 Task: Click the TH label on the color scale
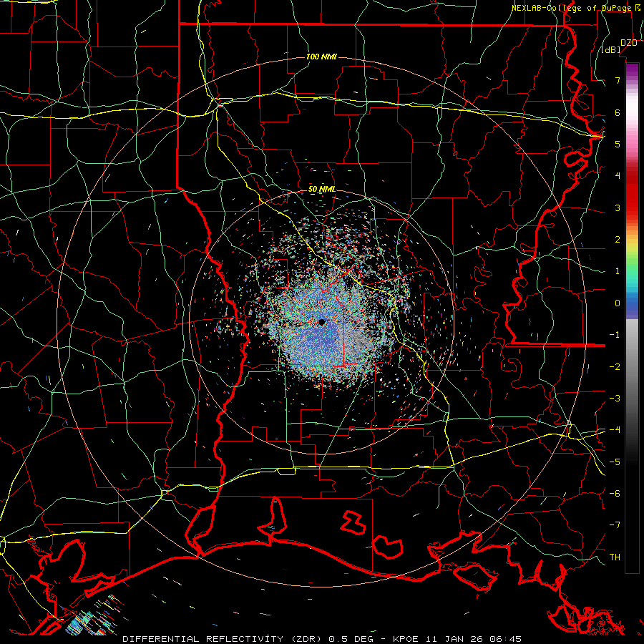(615, 557)
